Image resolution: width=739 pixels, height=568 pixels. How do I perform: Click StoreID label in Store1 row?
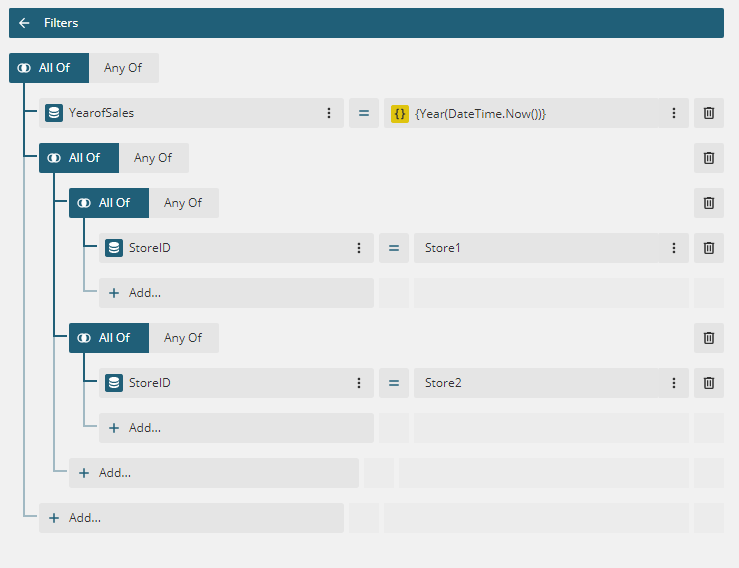(150, 248)
